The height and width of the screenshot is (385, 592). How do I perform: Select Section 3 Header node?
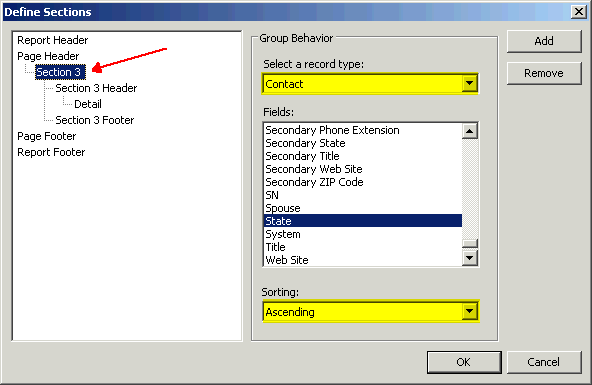tap(96, 88)
